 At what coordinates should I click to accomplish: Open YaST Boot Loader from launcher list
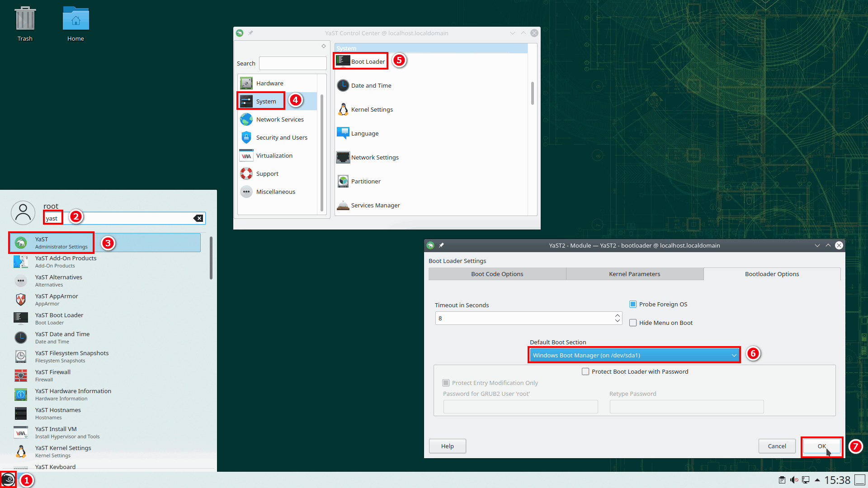105,319
